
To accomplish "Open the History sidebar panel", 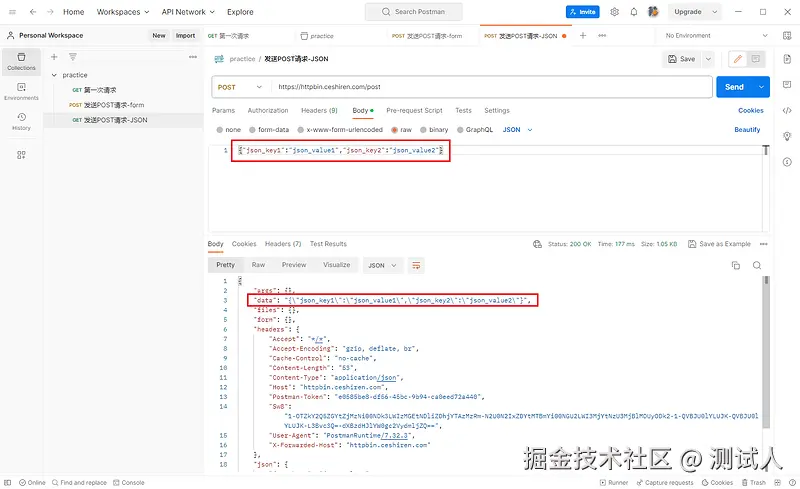I will 21,121.
